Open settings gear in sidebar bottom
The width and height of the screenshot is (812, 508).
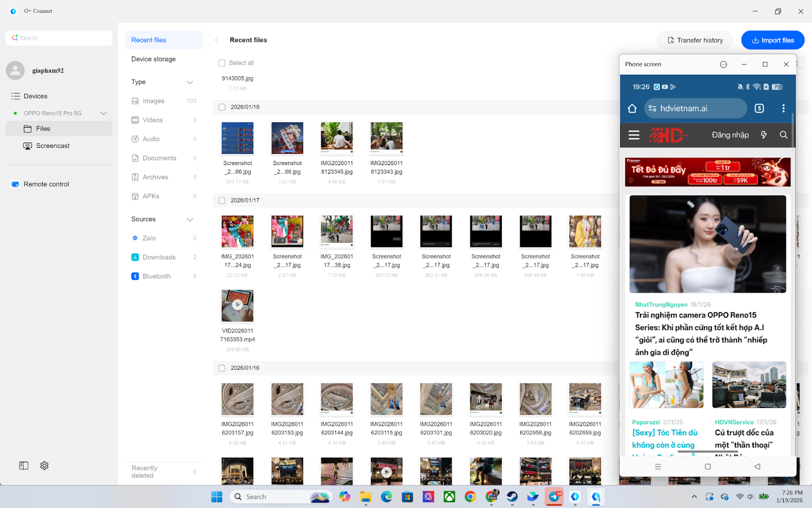44,465
